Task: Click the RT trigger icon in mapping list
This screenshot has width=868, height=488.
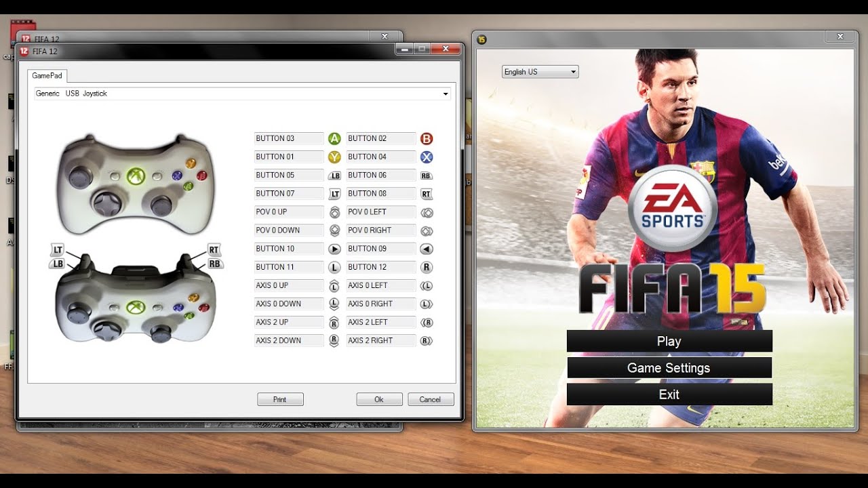Action: (427, 194)
